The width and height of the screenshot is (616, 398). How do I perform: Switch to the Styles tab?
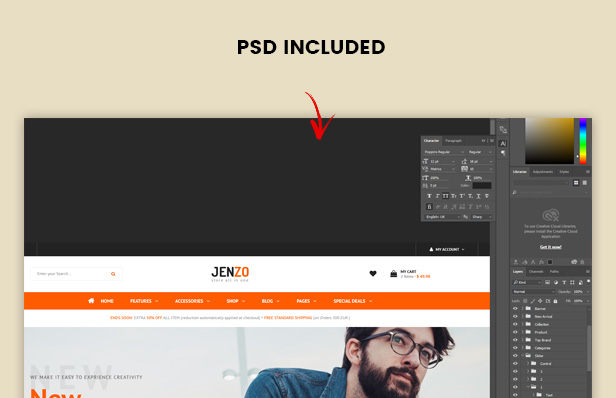click(564, 172)
